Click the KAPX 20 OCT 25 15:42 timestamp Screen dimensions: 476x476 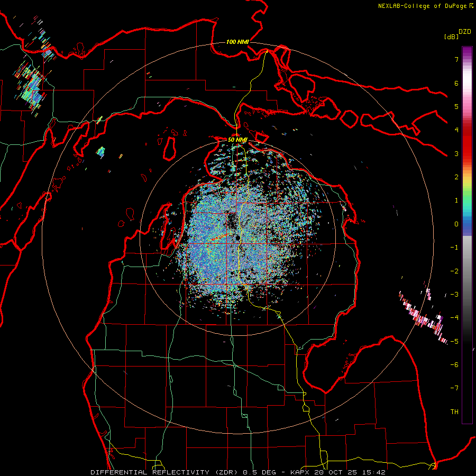tap(338, 472)
